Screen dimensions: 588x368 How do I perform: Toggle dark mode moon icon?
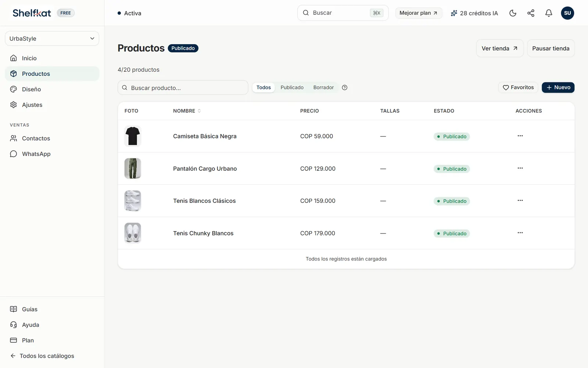pyautogui.click(x=513, y=13)
